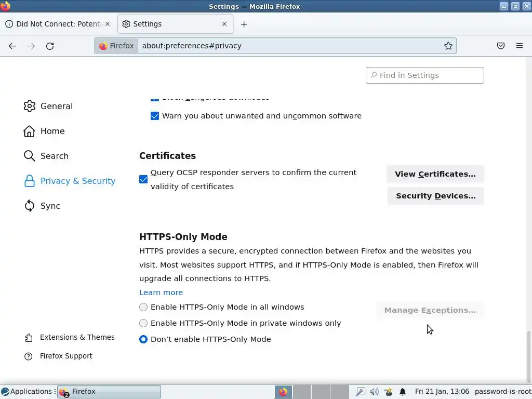
Task: Click the network tray icon next to volume
Action: tap(361, 392)
